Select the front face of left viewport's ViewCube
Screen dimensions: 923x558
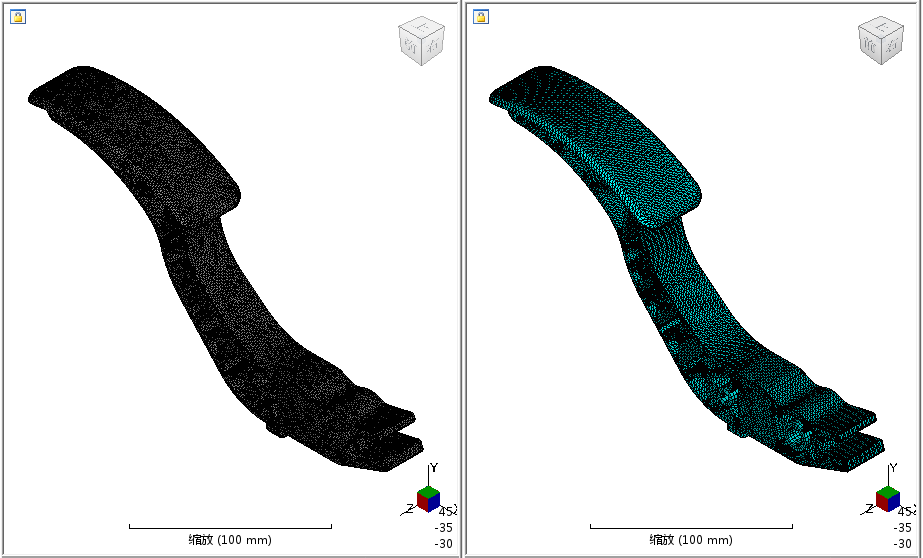pos(411,46)
